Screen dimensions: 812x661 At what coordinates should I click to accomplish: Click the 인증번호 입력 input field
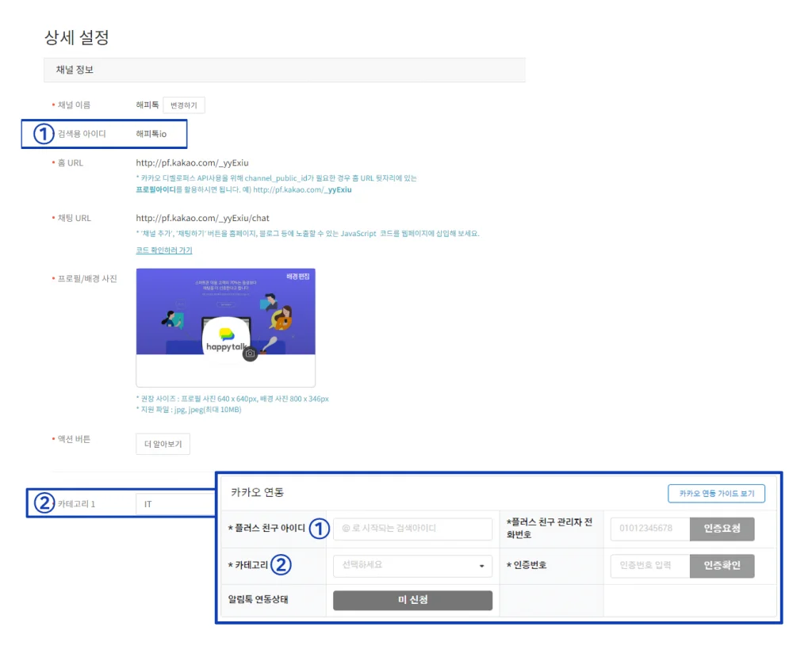coord(649,566)
